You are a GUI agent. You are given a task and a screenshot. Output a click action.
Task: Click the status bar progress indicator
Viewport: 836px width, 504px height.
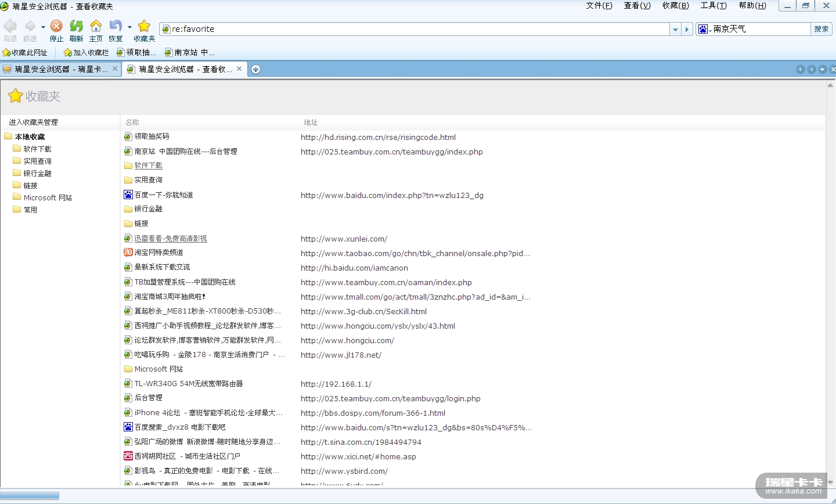(x=30, y=496)
